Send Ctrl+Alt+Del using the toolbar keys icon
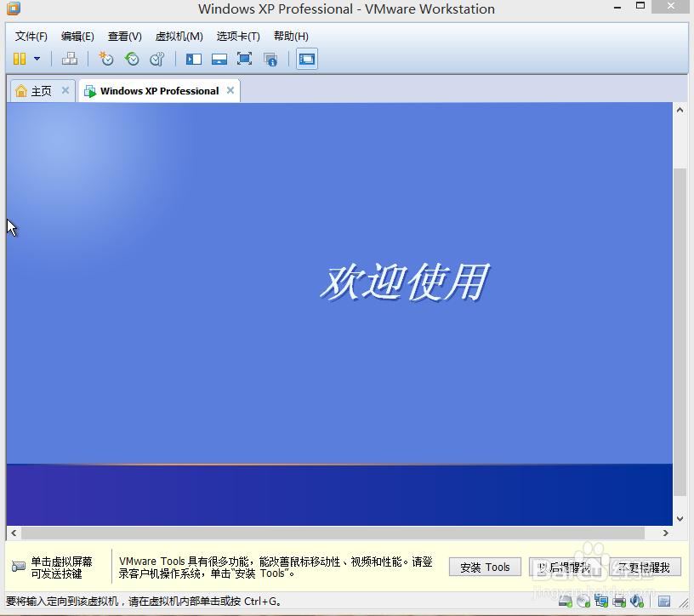Image resolution: width=694 pixels, height=616 pixels. (x=70, y=59)
